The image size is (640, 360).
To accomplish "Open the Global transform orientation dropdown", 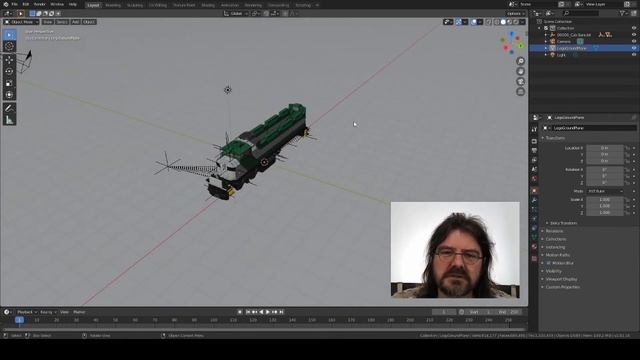I will [236, 13].
